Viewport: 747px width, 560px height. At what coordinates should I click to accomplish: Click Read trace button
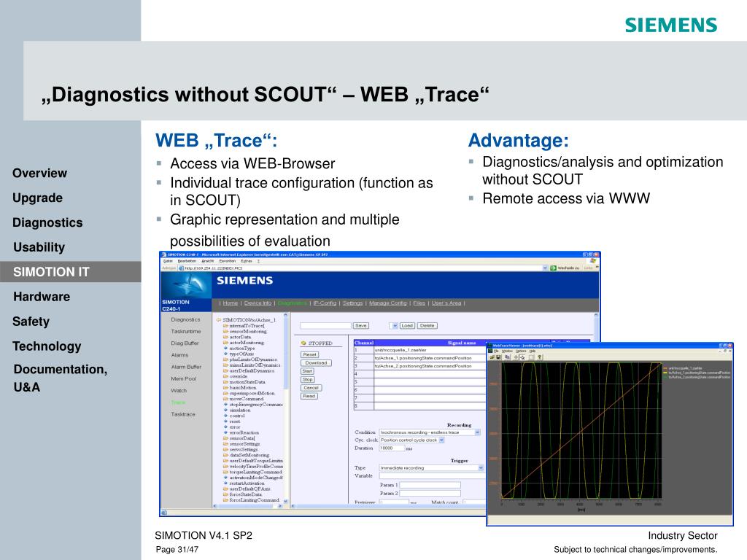click(x=309, y=396)
